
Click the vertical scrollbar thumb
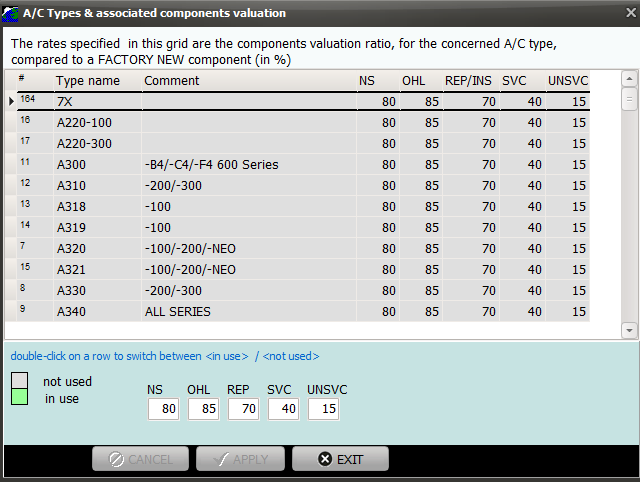(629, 99)
